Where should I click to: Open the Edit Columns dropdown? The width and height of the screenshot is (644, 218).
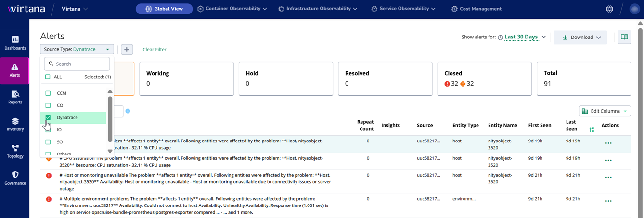click(x=605, y=111)
